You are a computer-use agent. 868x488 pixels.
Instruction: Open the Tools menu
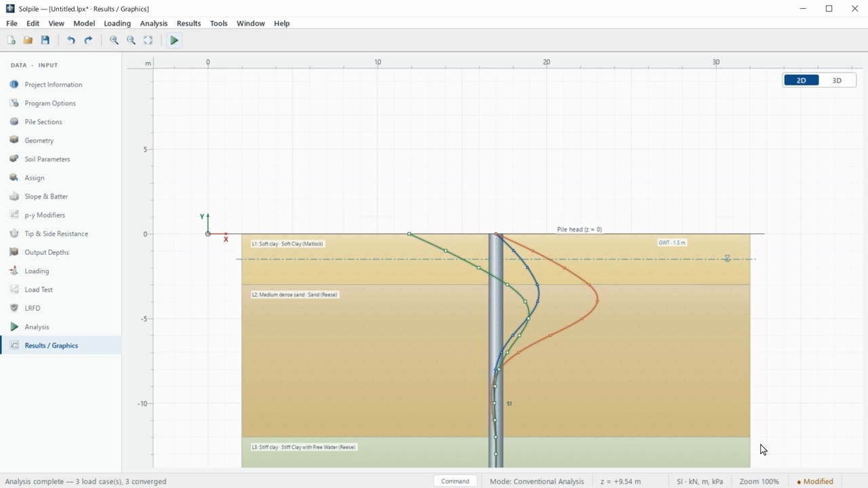click(x=218, y=23)
